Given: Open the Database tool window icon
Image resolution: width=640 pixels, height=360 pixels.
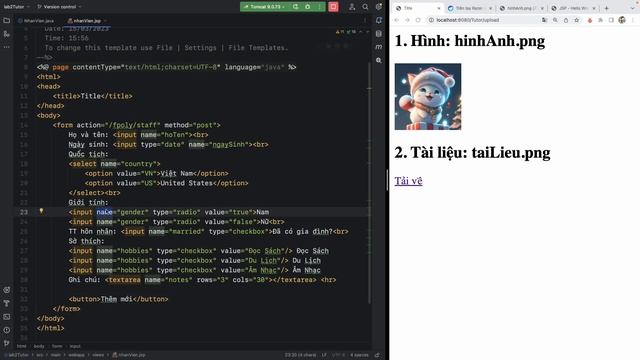Looking at the screenshot, I should [x=379, y=34].
